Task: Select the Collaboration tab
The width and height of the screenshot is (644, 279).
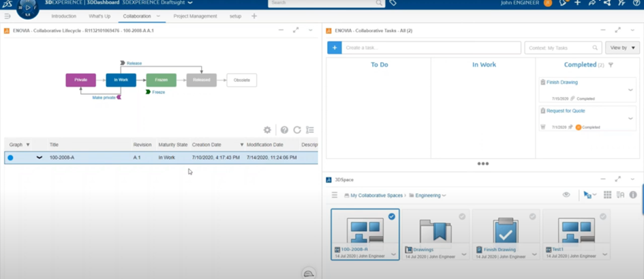Action: (137, 16)
